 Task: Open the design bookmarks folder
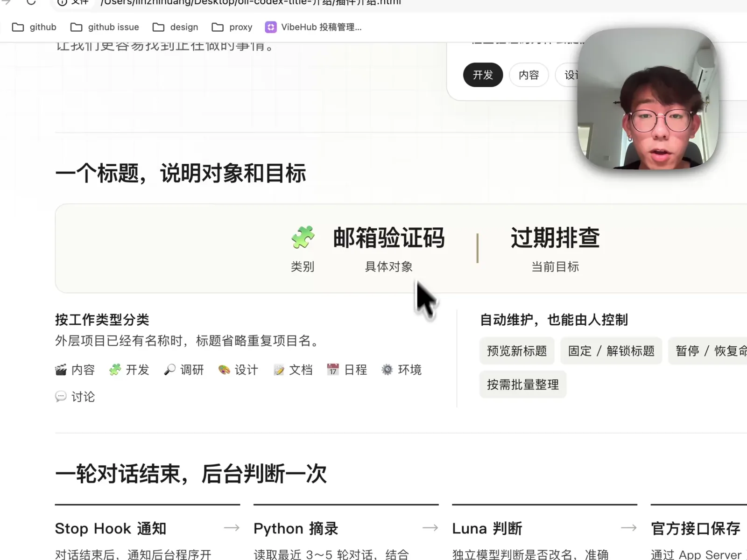[x=176, y=27]
